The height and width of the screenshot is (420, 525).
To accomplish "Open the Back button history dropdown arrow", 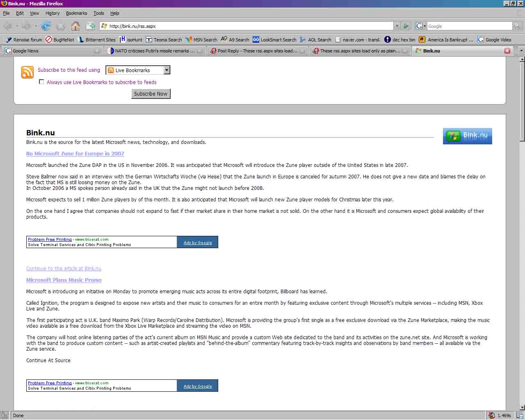I will coord(17,26).
